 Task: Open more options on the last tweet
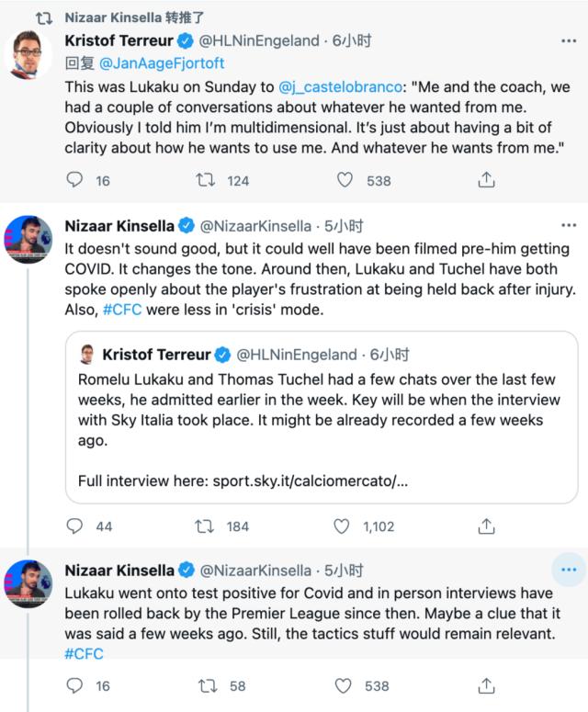pyautogui.click(x=569, y=570)
